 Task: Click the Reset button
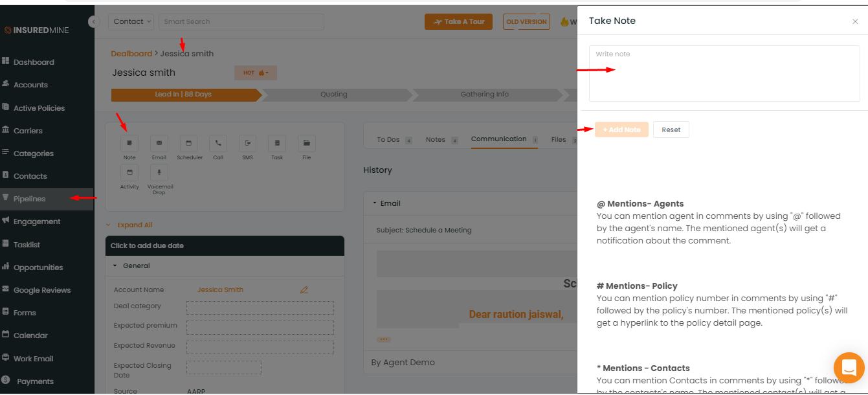[671, 130]
